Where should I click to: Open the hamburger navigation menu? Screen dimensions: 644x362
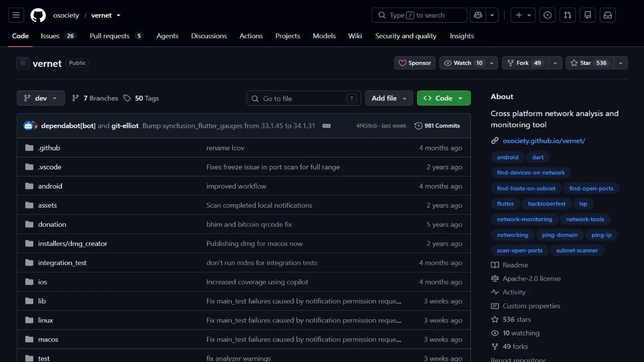16,15
